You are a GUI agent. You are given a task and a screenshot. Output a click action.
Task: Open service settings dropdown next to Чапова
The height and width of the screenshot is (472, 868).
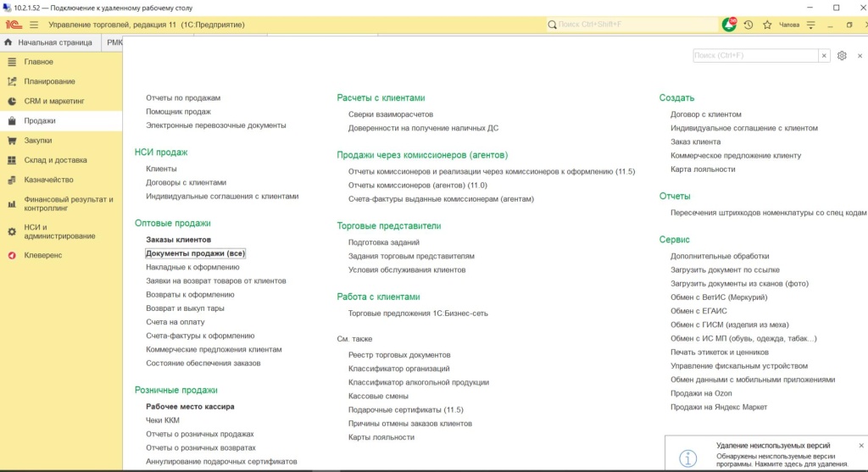pyautogui.click(x=811, y=25)
